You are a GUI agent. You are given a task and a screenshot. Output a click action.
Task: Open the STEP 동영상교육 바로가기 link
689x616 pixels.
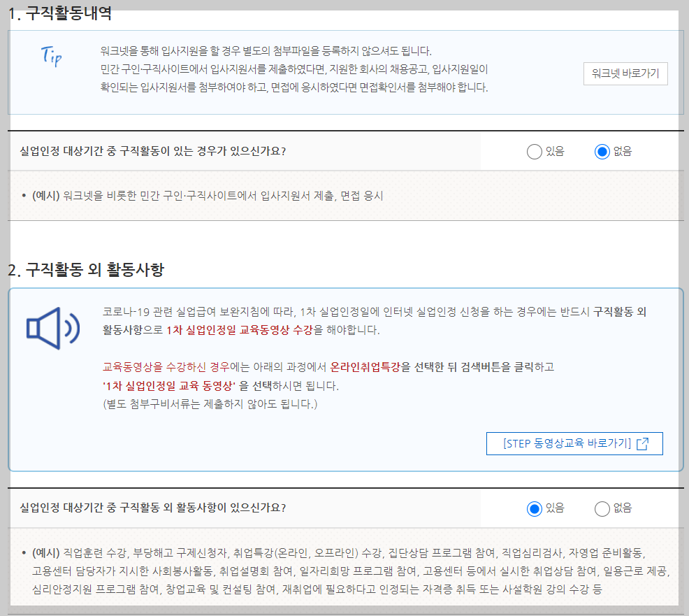point(574,443)
